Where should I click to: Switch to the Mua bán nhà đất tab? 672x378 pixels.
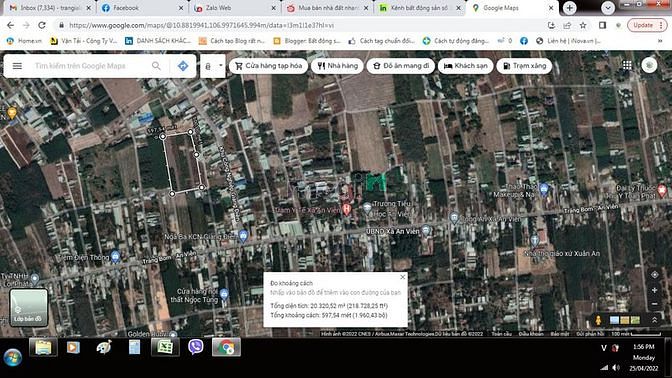point(327,8)
